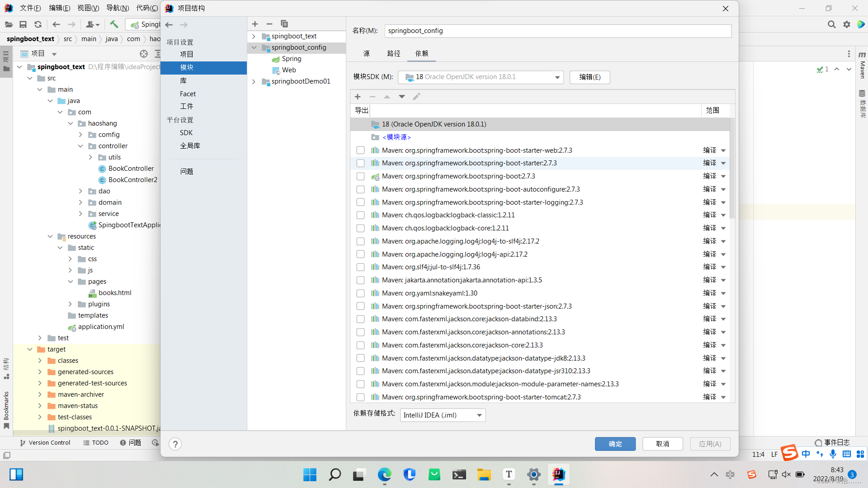This screenshot has height=488, width=868.
Task: Open Windows Start menu
Action: tap(310, 474)
